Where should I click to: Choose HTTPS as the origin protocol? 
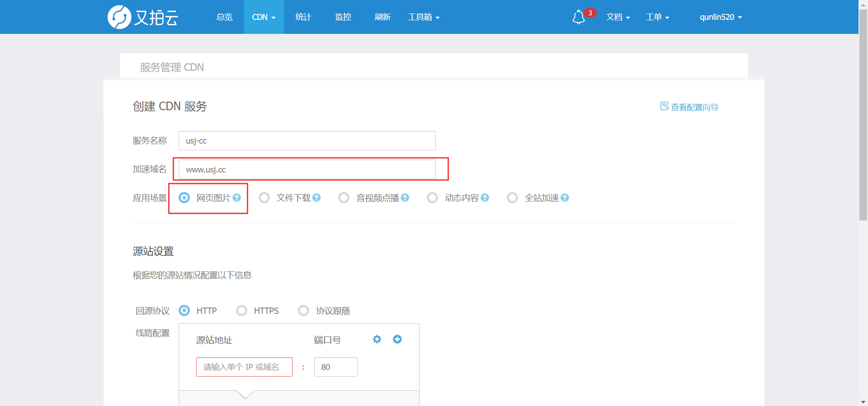242,311
